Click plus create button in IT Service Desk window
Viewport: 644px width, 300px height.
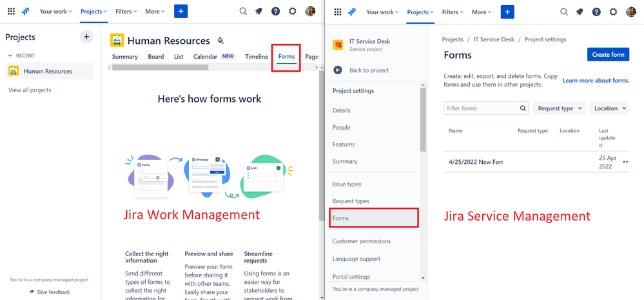pos(507,12)
